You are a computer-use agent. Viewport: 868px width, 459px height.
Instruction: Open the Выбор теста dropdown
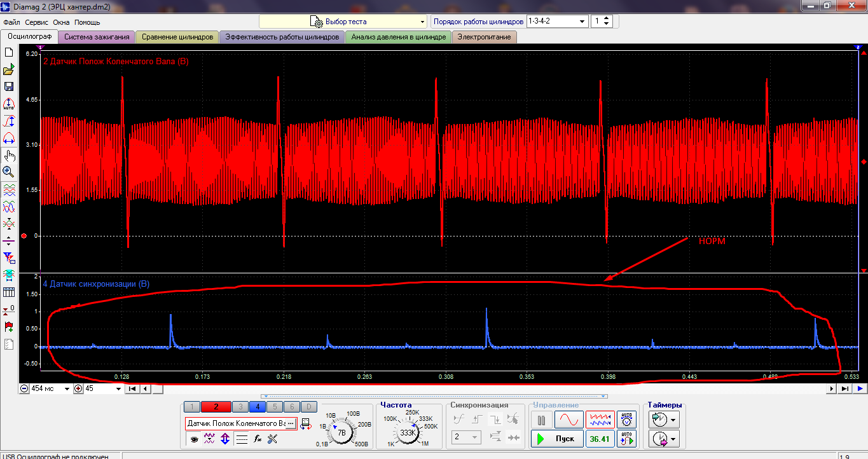[x=343, y=21]
